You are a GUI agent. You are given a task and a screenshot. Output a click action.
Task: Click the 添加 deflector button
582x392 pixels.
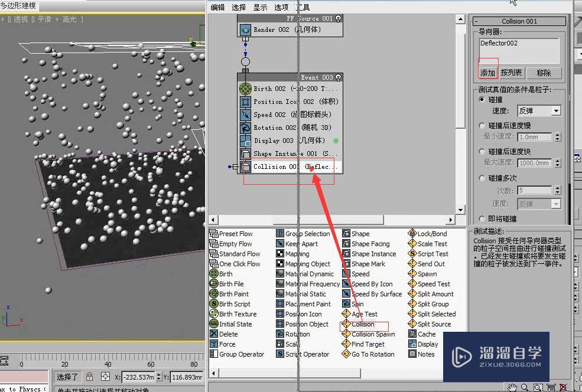click(x=487, y=73)
